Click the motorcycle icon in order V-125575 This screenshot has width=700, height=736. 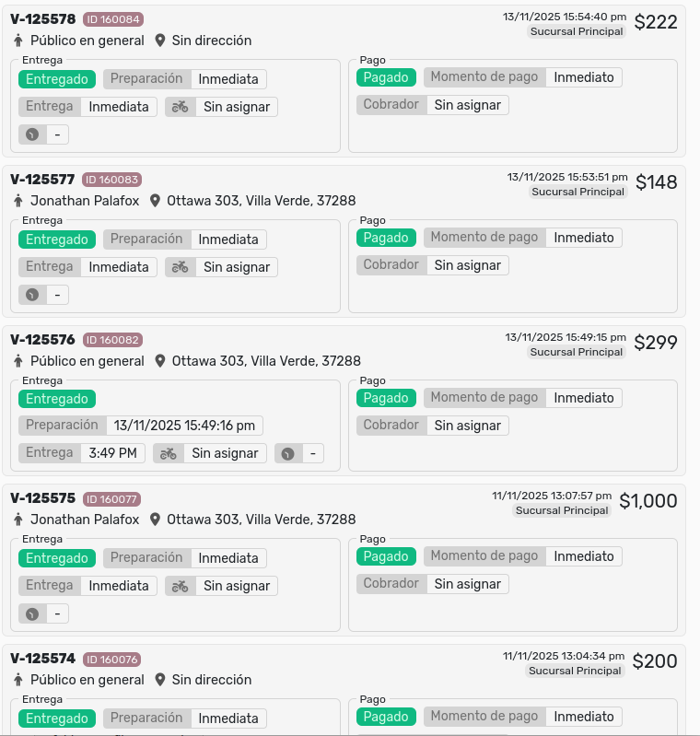(180, 586)
